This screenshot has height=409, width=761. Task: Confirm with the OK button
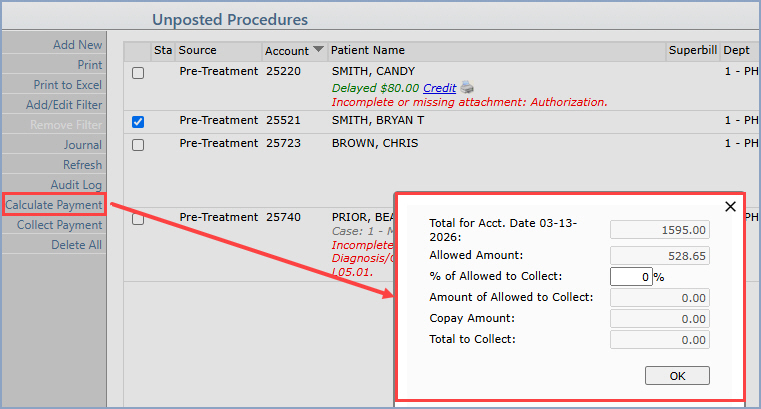[677, 376]
